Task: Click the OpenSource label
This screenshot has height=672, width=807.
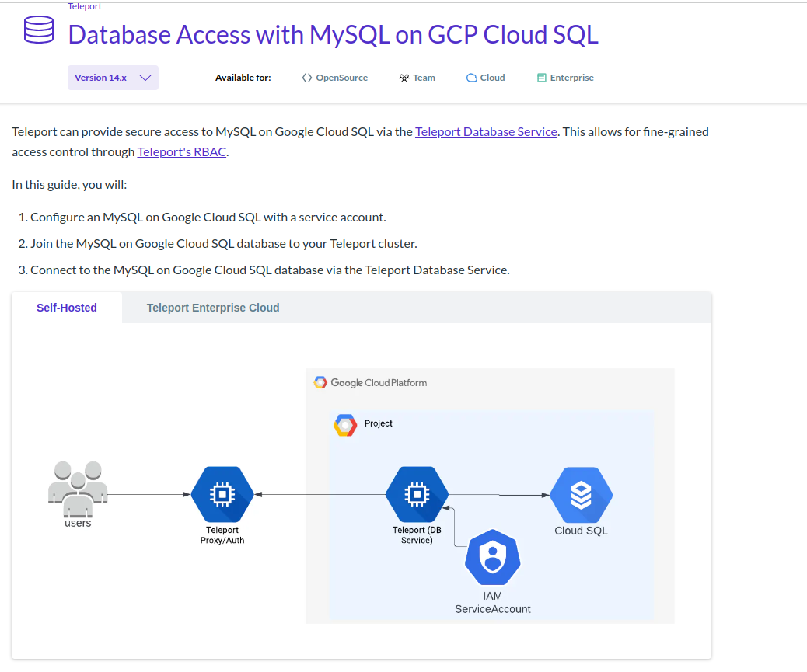Action: 342,78
